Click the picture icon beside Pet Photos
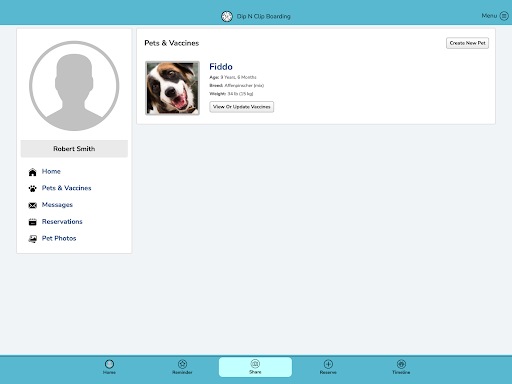The image size is (512, 384). click(x=32, y=239)
